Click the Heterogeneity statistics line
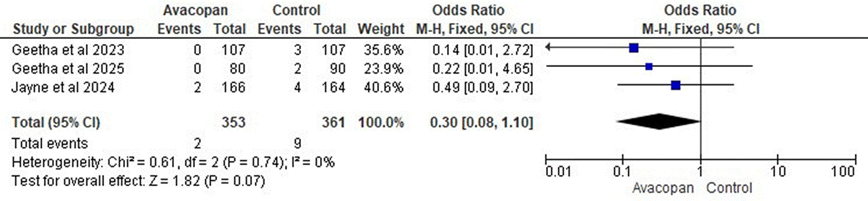Viewport: 868px width, 201px height. pos(173,163)
